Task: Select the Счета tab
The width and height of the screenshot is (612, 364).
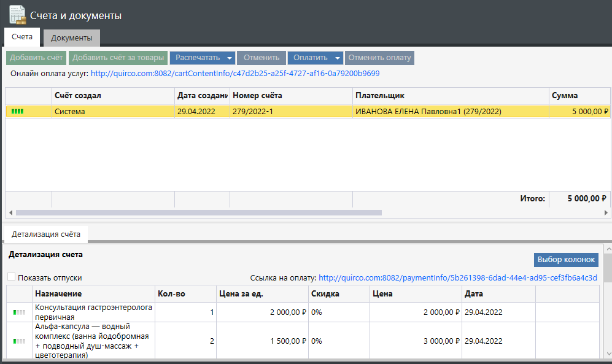Action: (22, 37)
